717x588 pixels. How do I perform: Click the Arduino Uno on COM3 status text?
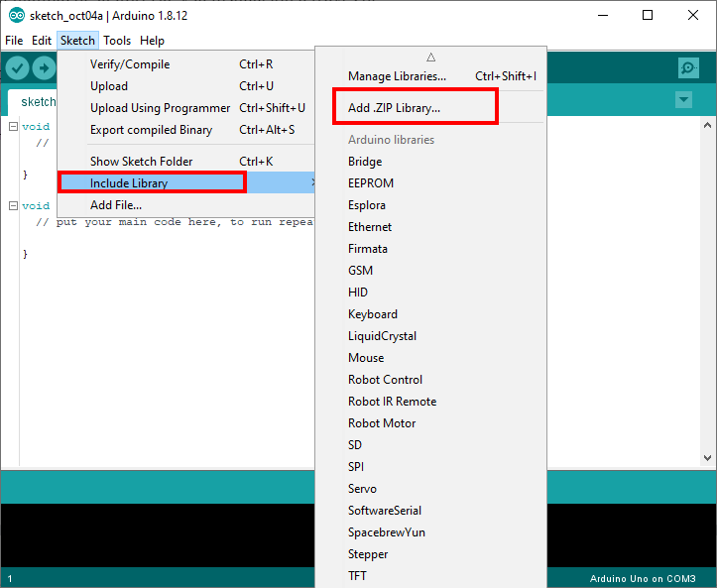coord(643,579)
